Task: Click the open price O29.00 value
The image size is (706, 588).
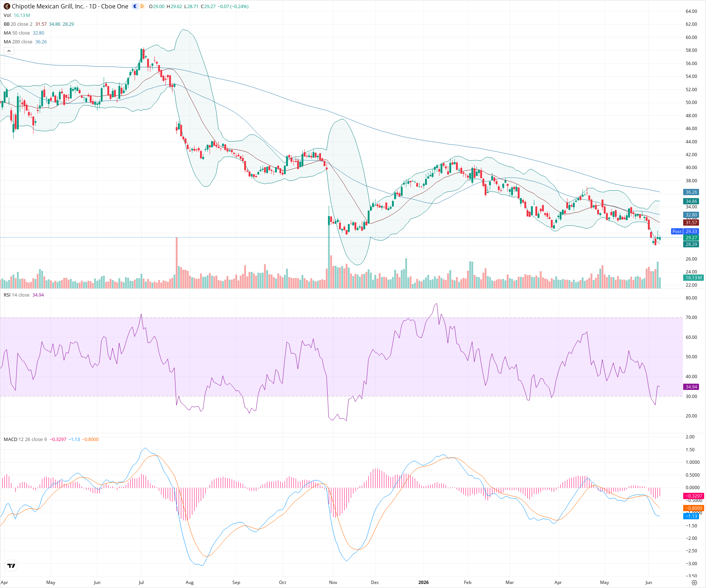Action: pyautogui.click(x=157, y=7)
